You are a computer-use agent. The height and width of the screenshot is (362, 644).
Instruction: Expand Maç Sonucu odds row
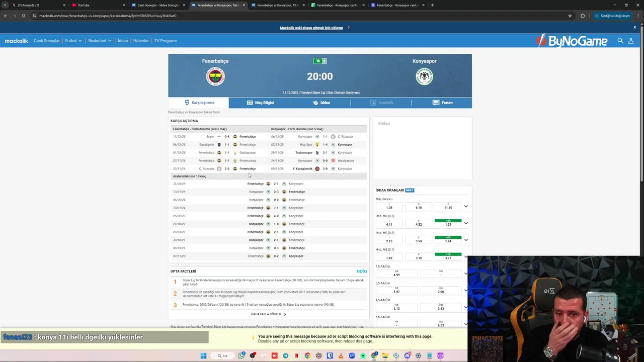466,206
